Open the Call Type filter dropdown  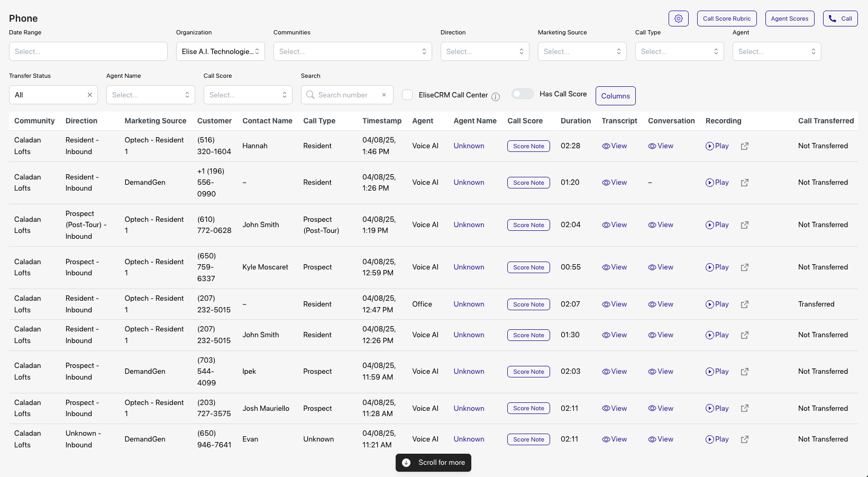(x=680, y=51)
